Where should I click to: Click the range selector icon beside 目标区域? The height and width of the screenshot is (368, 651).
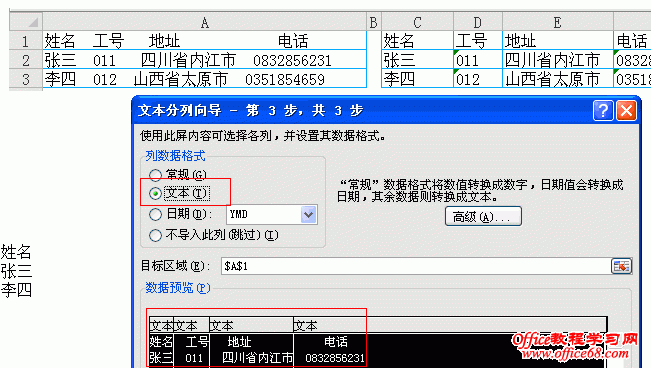click(x=621, y=266)
